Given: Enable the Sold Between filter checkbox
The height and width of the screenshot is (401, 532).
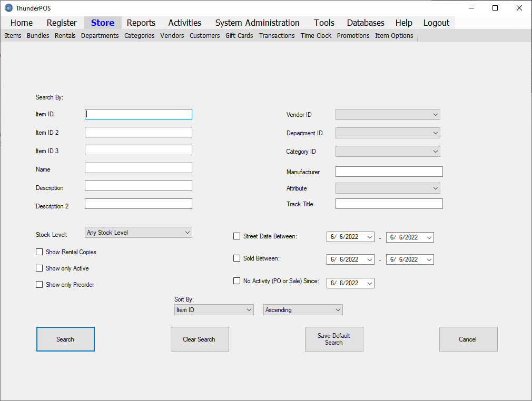Looking at the screenshot, I should coord(237,258).
